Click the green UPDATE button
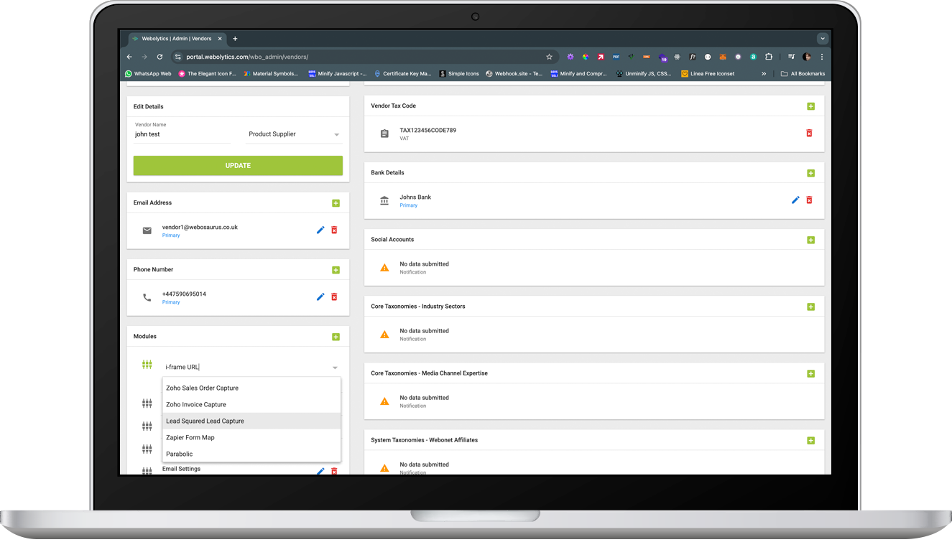Screen dimensions: 952x560 pos(238,165)
